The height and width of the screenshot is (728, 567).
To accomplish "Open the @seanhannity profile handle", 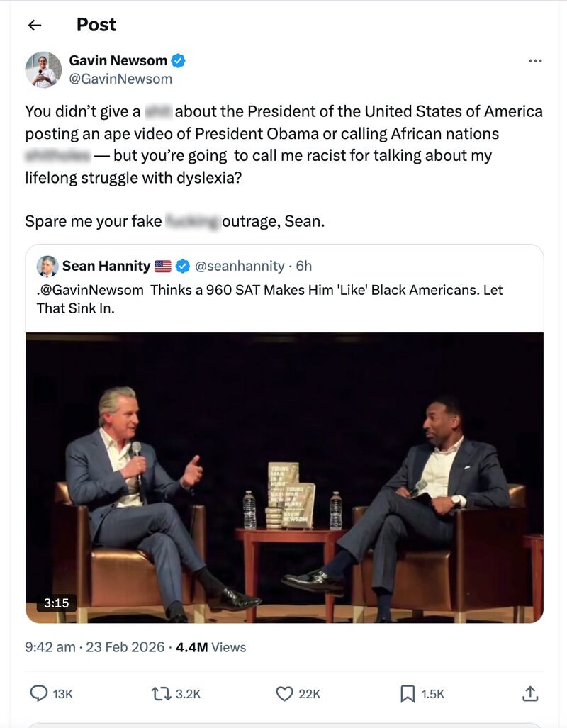I will pyautogui.click(x=240, y=266).
